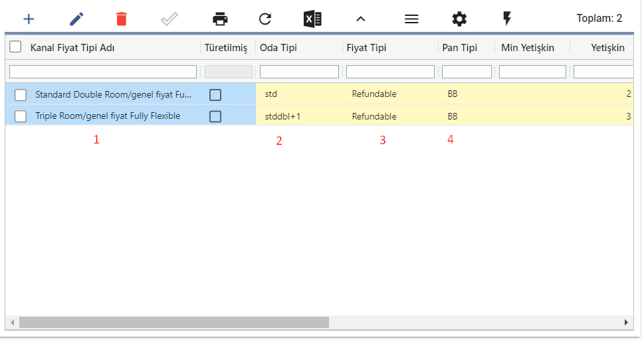
Task: Check the Standard Double Room row checkbox
Action: click(x=21, y=95)
